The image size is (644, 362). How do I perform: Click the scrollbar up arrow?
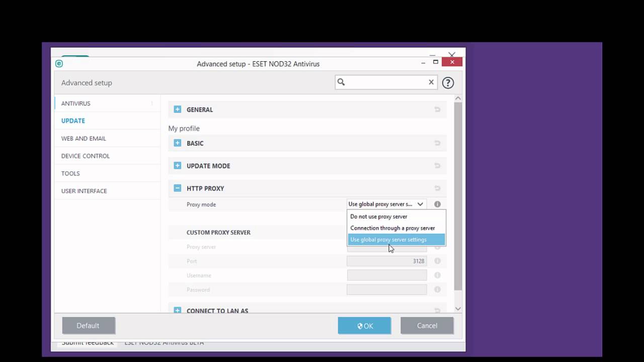click(x=458, y=99)
